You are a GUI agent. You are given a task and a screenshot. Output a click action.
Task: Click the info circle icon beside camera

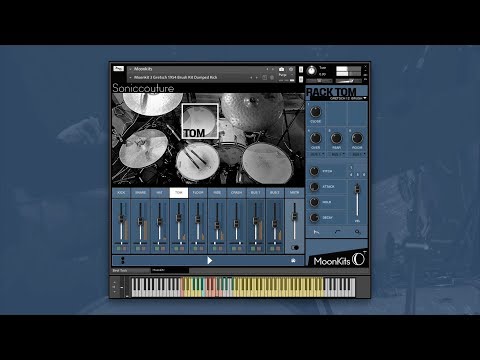point(291,69)
